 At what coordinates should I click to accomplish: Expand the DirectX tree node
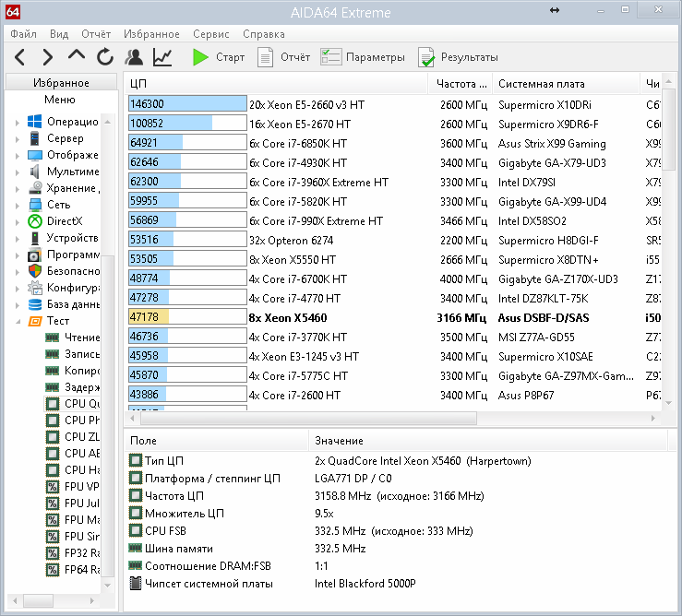pyautogui.click(x=18, y=221)
